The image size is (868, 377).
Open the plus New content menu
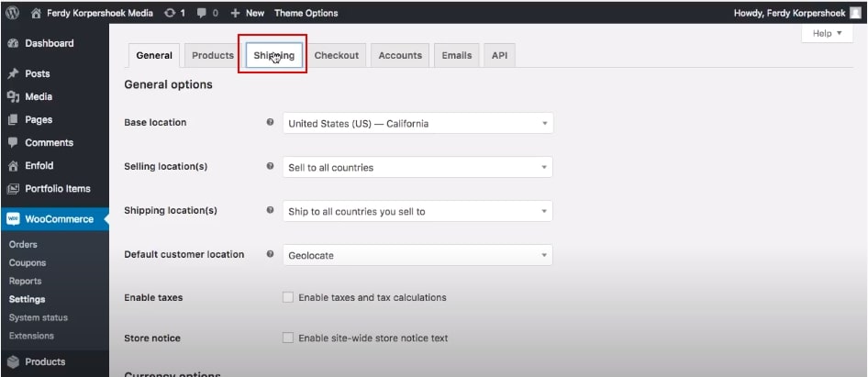[x=235, y=13]
